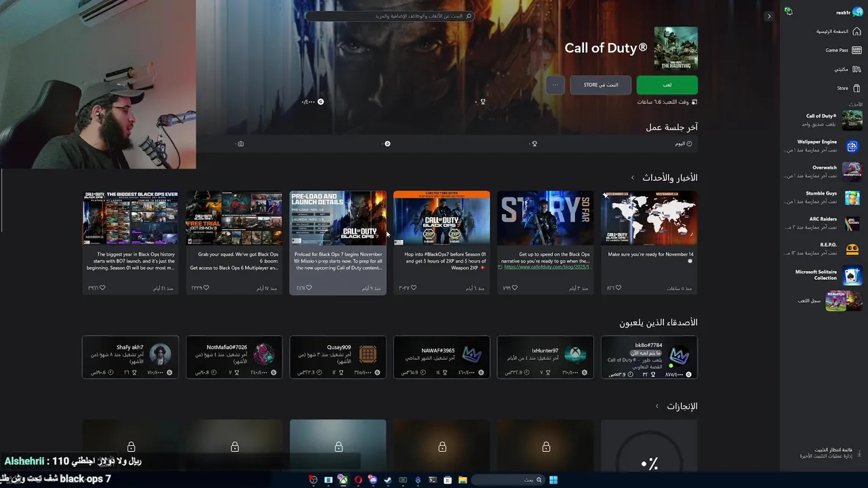Screen dimensions: 868x488
Task: Open ARC Raiders in recent list
Action: pyautogui.click(x=824, y=223)
